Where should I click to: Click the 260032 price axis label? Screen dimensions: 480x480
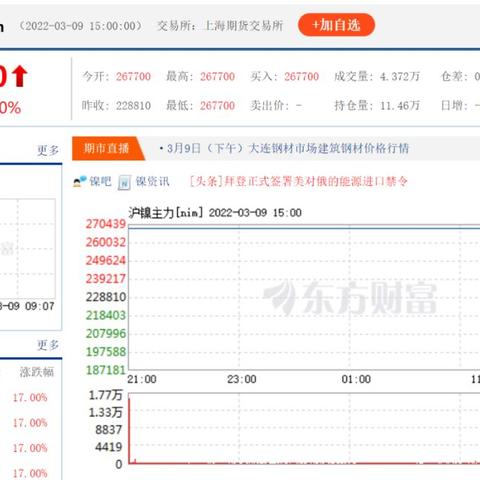coord(106,242)
